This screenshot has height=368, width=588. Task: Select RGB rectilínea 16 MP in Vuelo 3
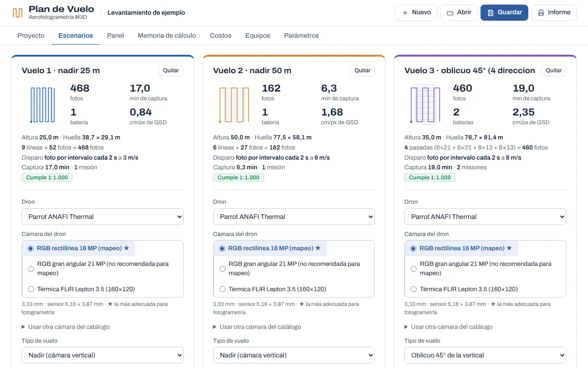click(x=461, y=248)
